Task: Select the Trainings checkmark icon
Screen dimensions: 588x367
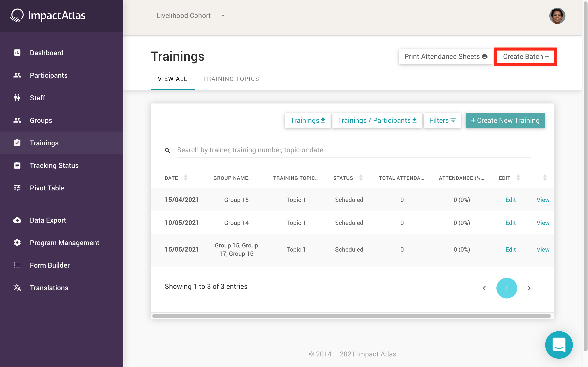Action: click(17, 143)
